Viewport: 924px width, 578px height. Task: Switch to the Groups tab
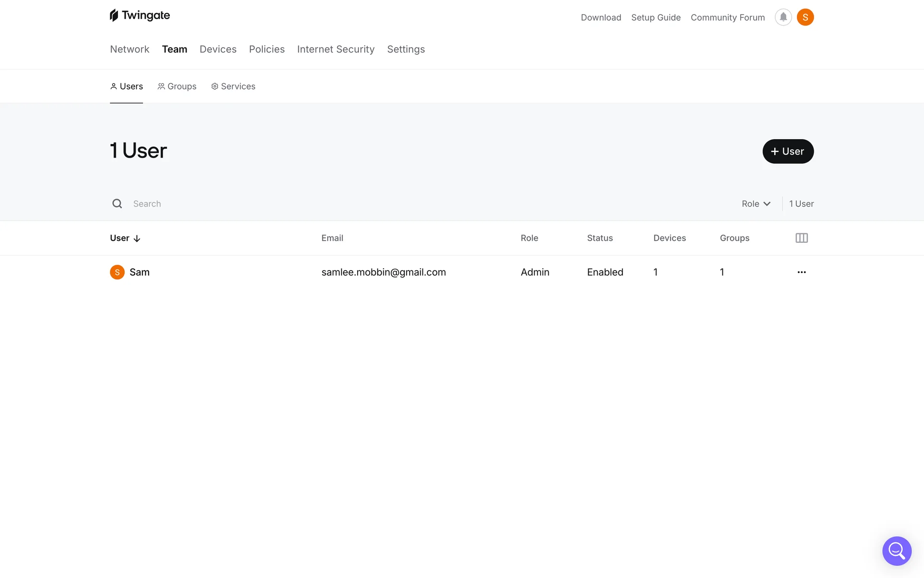(x=177, y=86)
